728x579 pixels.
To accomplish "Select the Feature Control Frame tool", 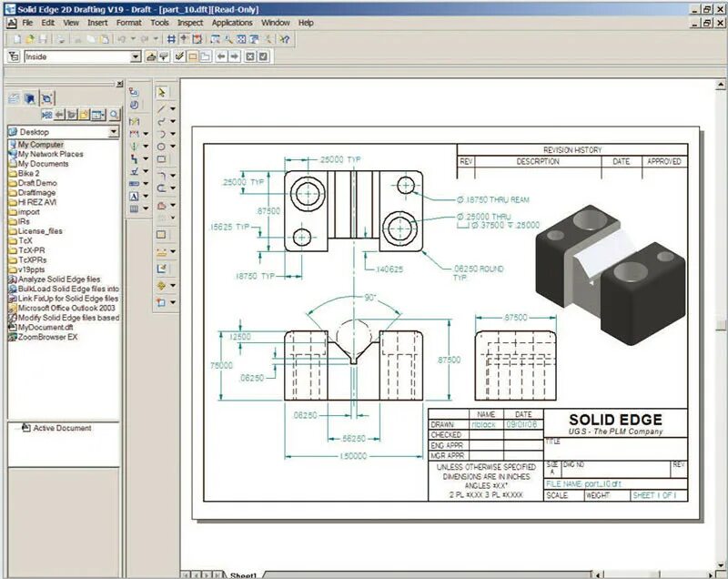I will (x=134, y=184).
